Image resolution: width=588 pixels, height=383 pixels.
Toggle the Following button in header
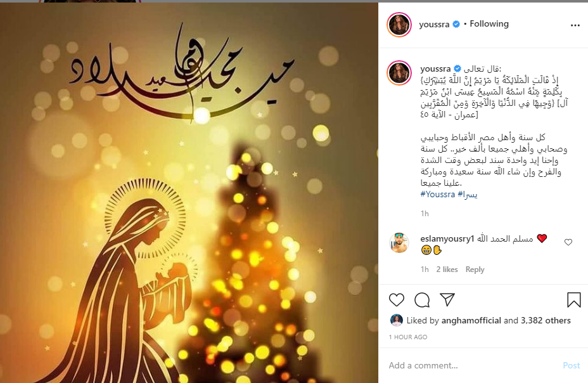click(489, 23)
